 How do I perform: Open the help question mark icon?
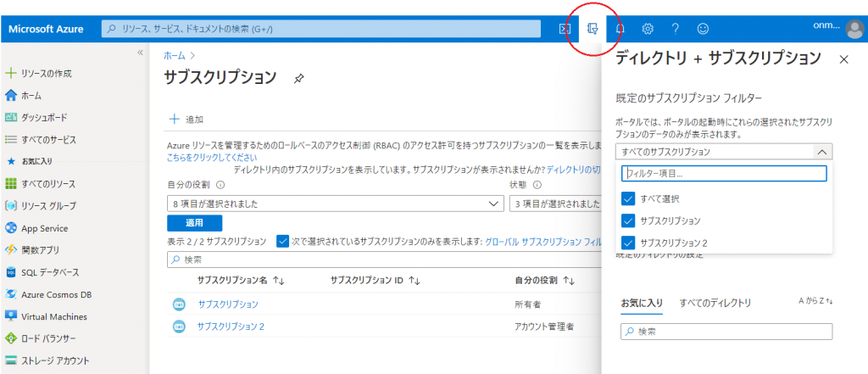click(676, 29)
